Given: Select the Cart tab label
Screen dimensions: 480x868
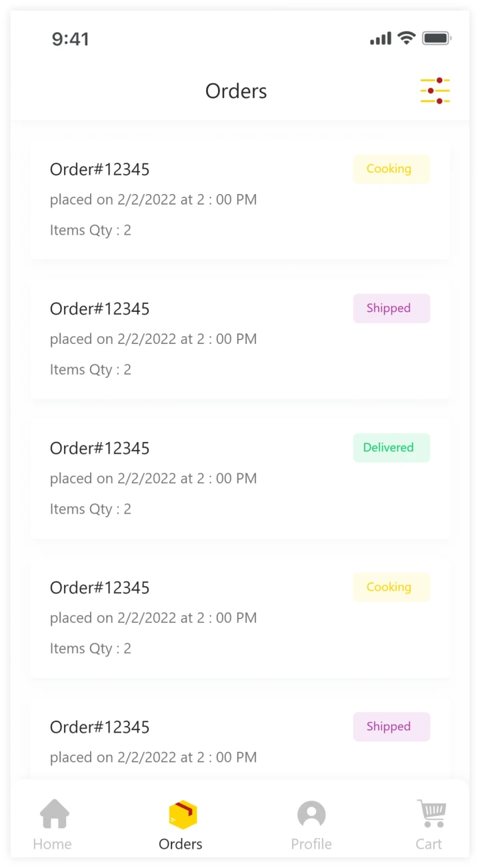Looking at the screenshot, I should 429,844.
